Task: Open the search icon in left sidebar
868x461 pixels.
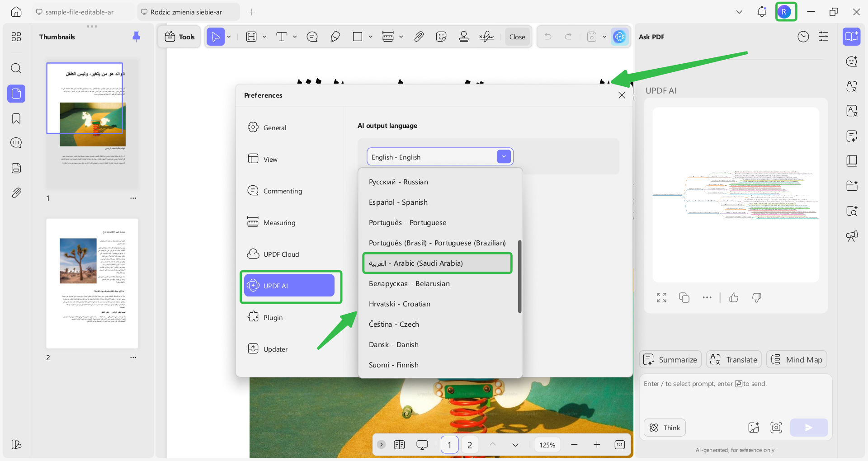Action: click(x=16, y=68)
